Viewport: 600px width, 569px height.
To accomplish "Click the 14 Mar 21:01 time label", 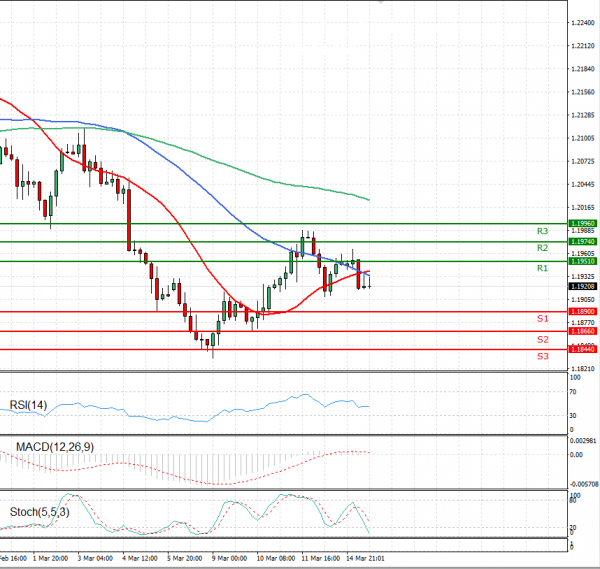I will click(x=365, y=558).
